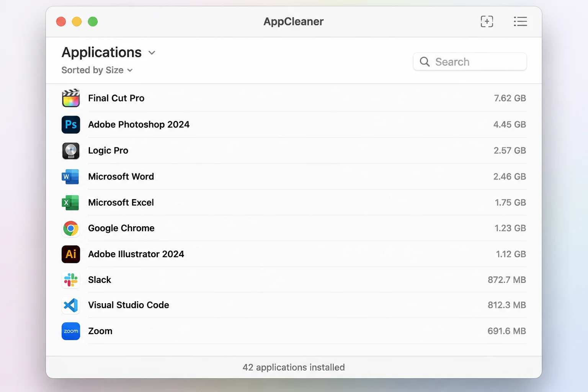Click the Microsoft Excel icon
Screen dimensions: 588x392
tap(70, 203)
